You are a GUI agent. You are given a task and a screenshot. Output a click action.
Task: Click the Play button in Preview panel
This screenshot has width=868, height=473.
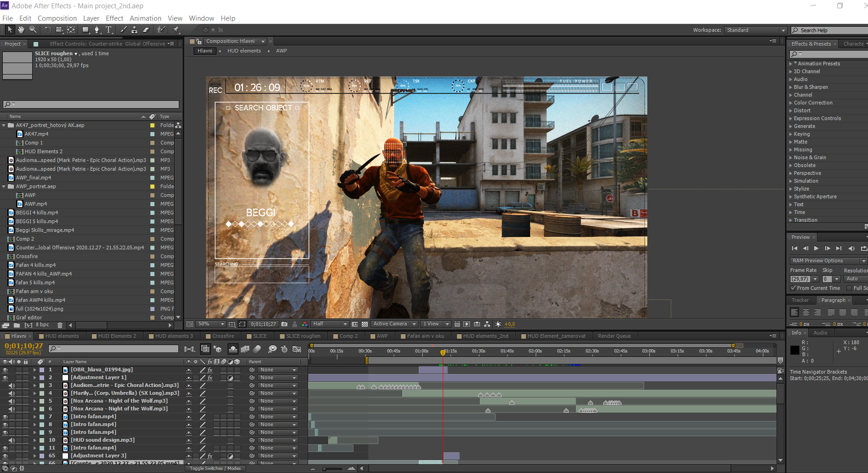coord(817,248)
